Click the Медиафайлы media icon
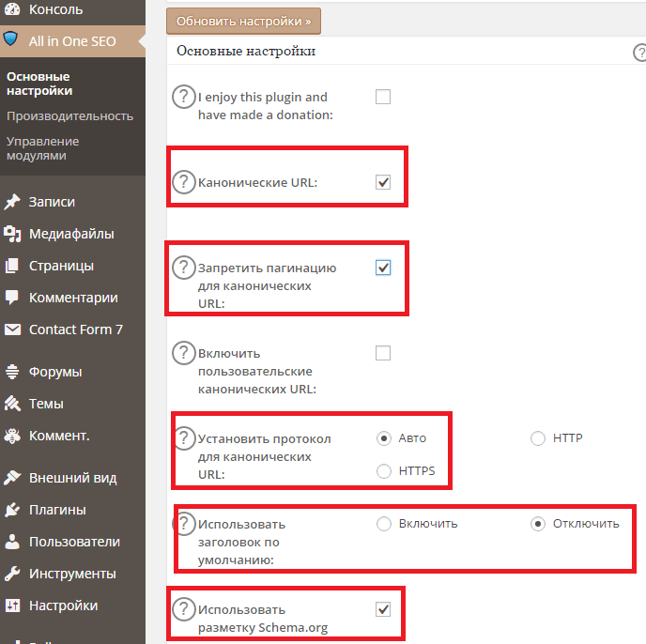This screenshot has width=646, height=644. click(12, 234)
